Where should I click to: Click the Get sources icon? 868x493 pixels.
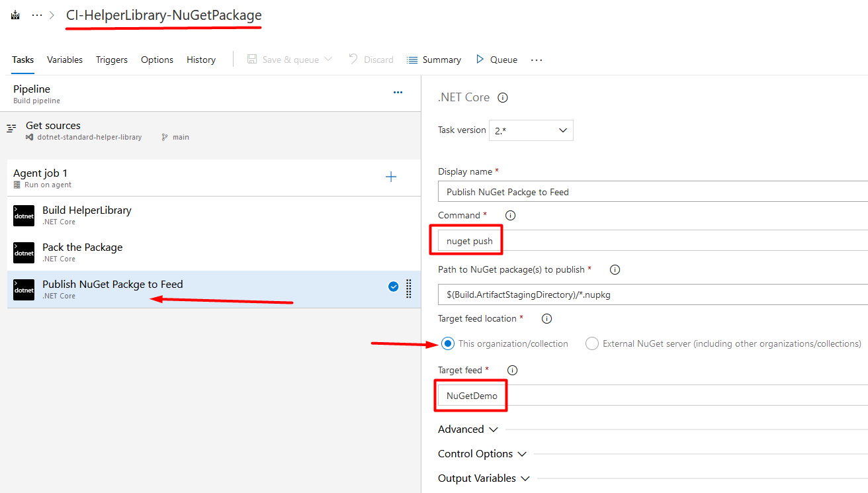tap(11, 128)
